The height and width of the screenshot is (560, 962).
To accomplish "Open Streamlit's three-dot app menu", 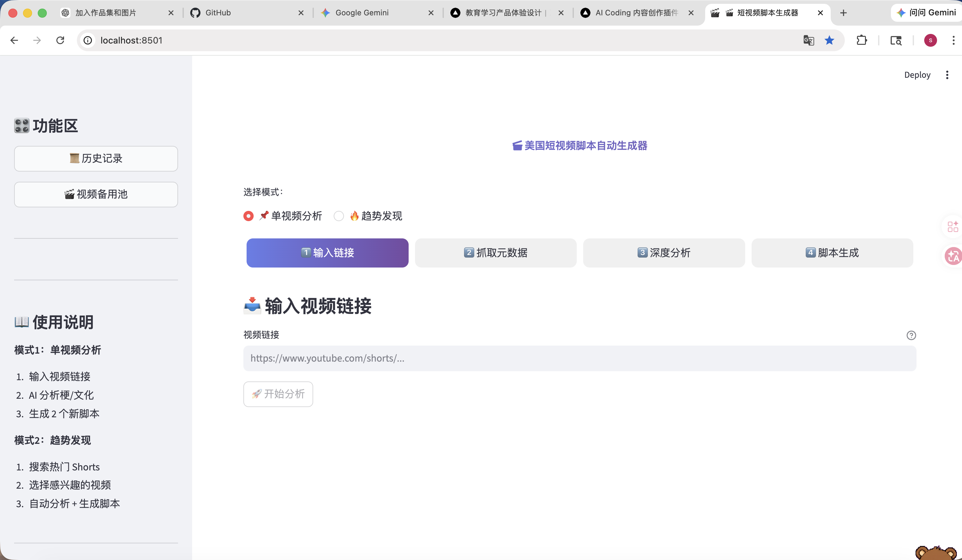I will [x=947, y=75].
